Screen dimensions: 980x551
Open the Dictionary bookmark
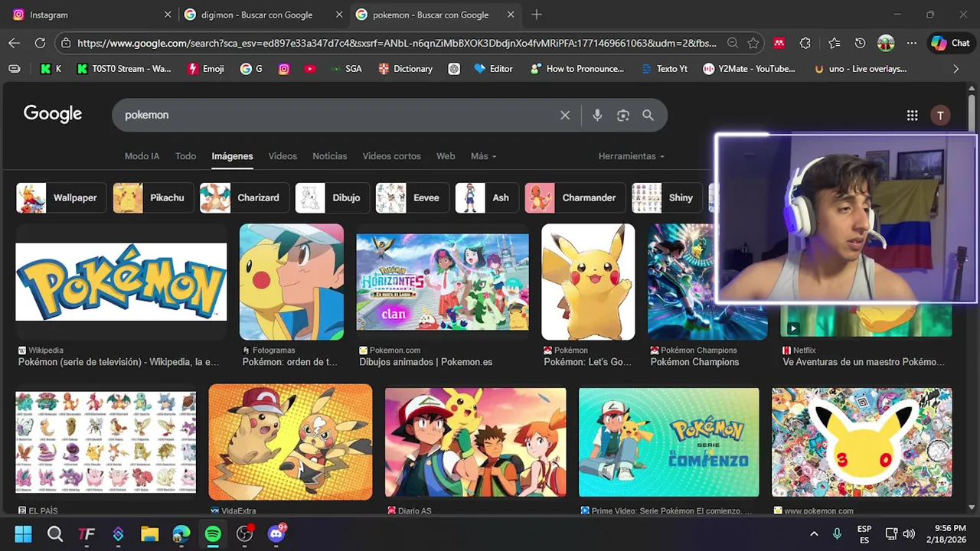[x=405, y=69]
